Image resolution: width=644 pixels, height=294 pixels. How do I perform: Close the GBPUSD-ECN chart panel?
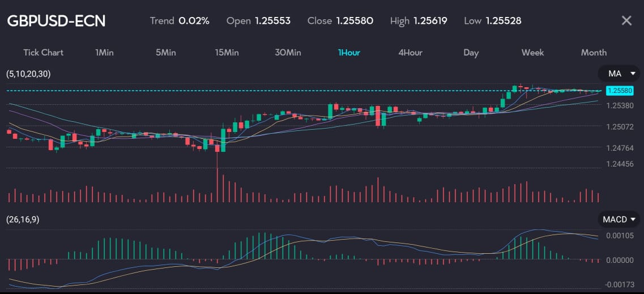click(x=626, y=21)
